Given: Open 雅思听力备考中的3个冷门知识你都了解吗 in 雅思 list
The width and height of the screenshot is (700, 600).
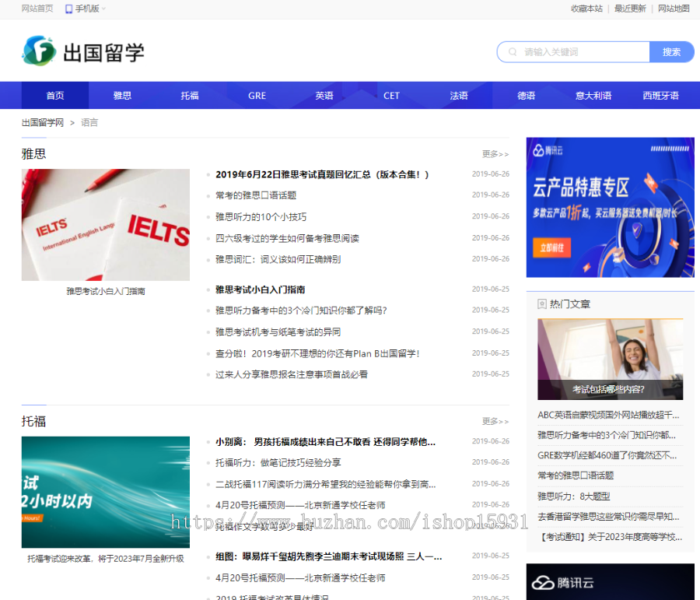Looking at the screenshot, I should click(301, 311).
